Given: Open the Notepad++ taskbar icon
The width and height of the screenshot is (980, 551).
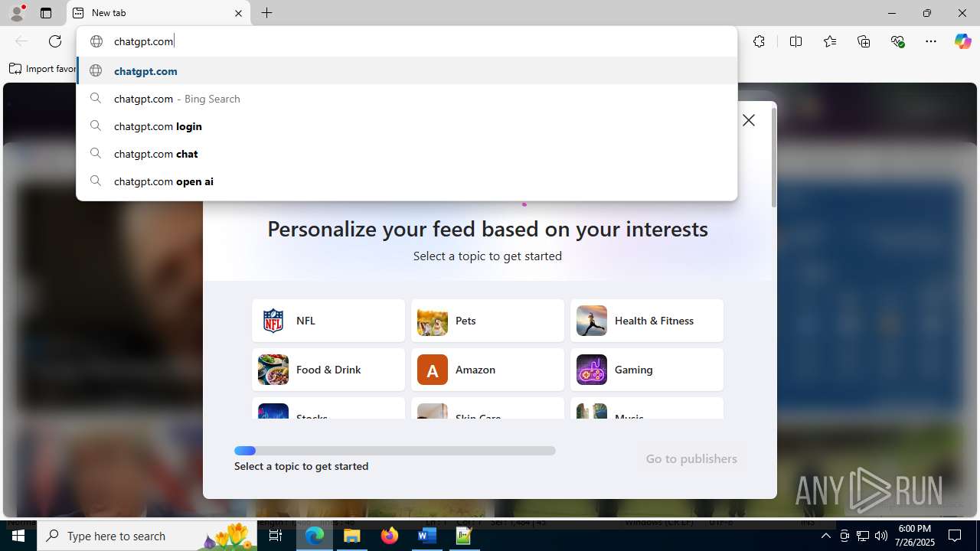Looking at the screenshot, I should pyautogui.click(x=464, y=536).
